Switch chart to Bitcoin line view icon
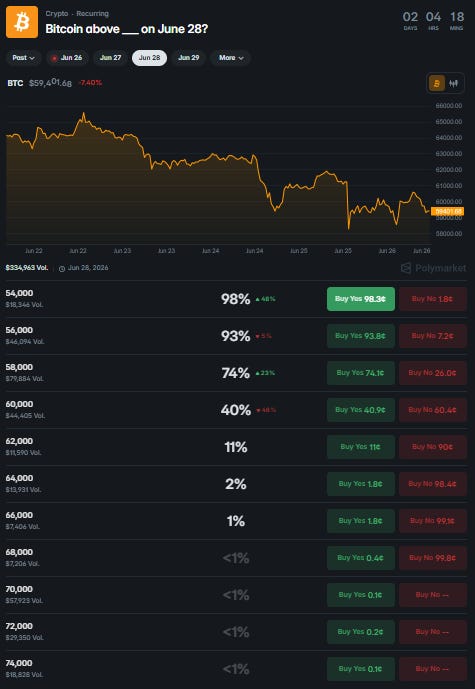475x689 pixels. pyautogui.click(x=437, y=83)
